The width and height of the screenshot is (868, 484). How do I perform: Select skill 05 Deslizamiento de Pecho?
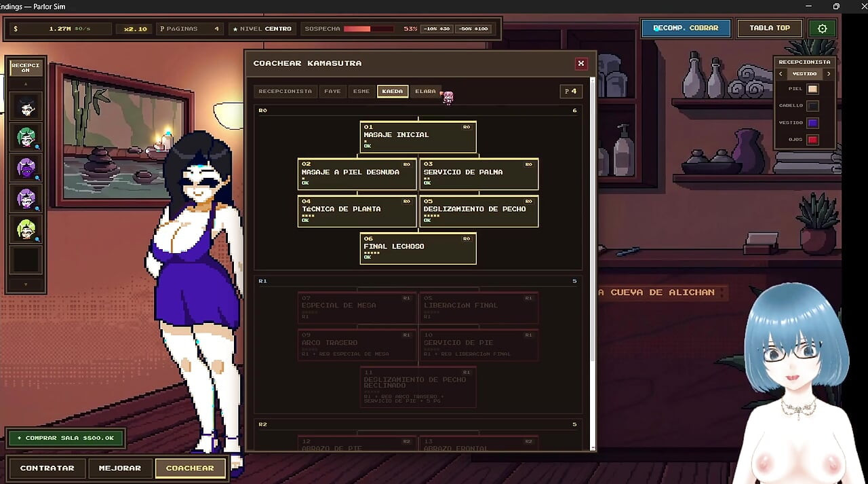pyautogui.click(x=479, y=211)
